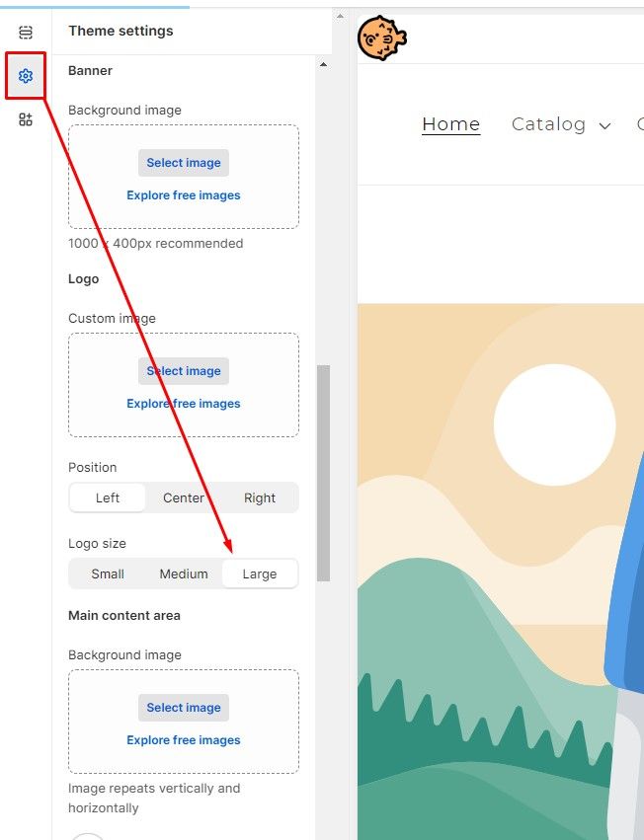Click the settings panel scroll-up arrow
Image resolution: width=644 pixels, height=840 pixels.
pyautogui.click(x=323, y=65)
